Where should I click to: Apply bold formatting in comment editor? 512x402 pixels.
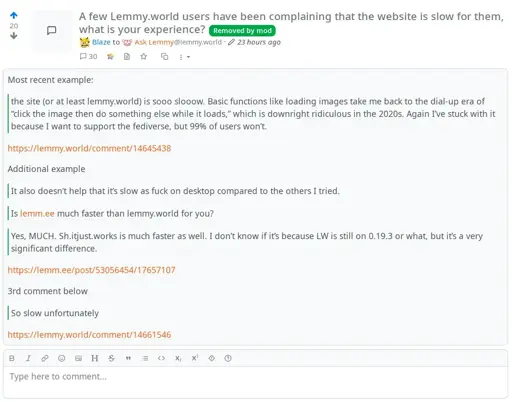click(x=12, y=358)
